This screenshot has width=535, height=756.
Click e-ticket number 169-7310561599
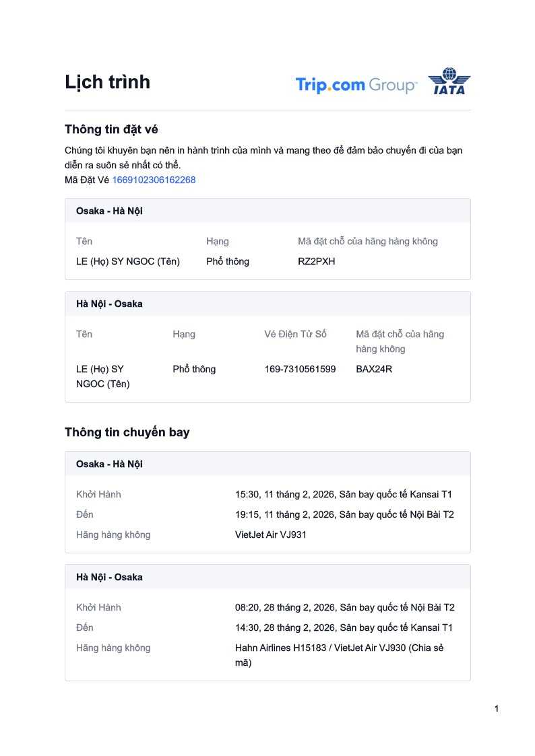pyautogui.click(x=300, y=369)
